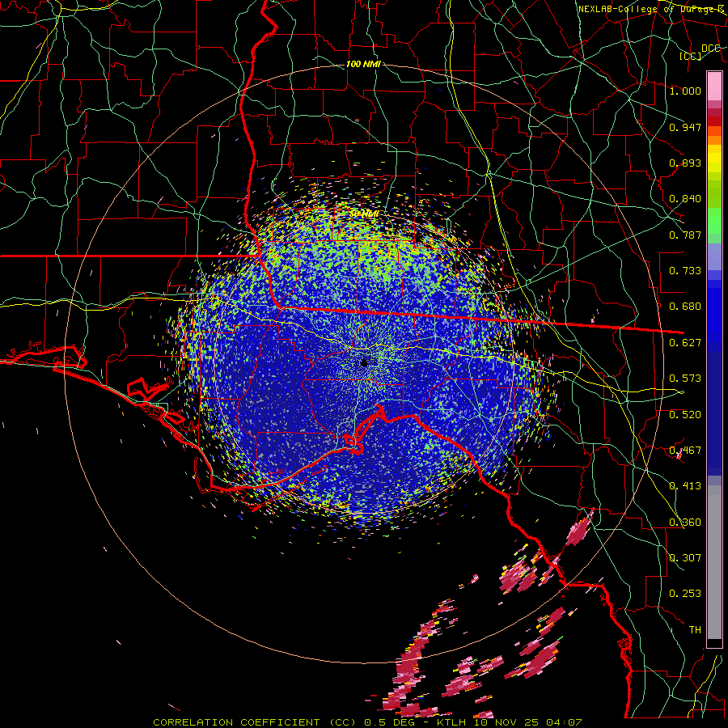Click the 100 NMI range ring label

click(363, 64)
